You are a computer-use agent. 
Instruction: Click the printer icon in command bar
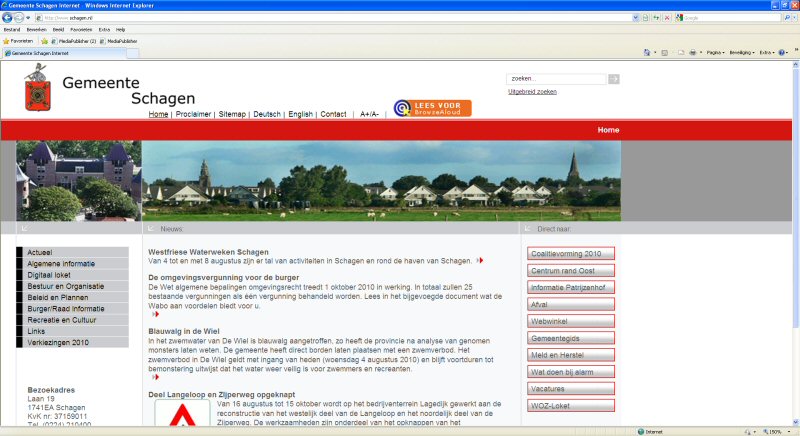[691, 52]
